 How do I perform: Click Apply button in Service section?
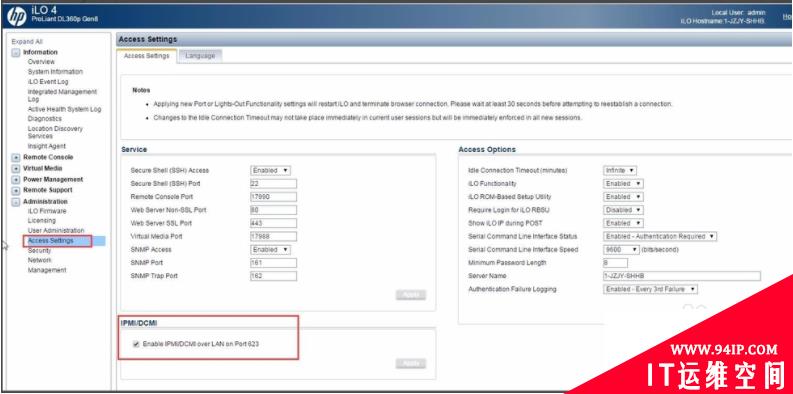click(x=411, y=295)
